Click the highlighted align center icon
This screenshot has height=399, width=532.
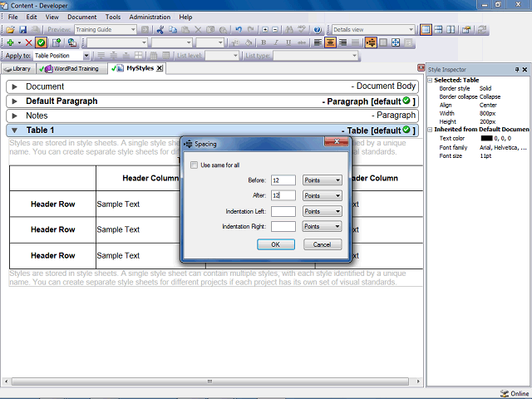pos(330,42)
